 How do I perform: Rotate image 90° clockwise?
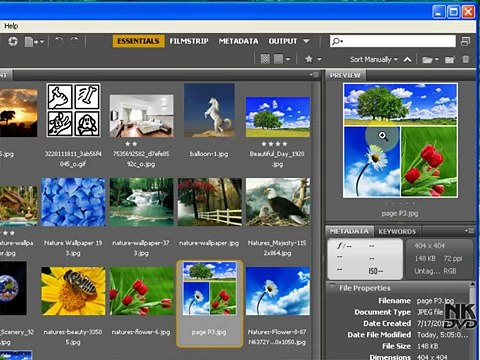click(x=75, y=41)
